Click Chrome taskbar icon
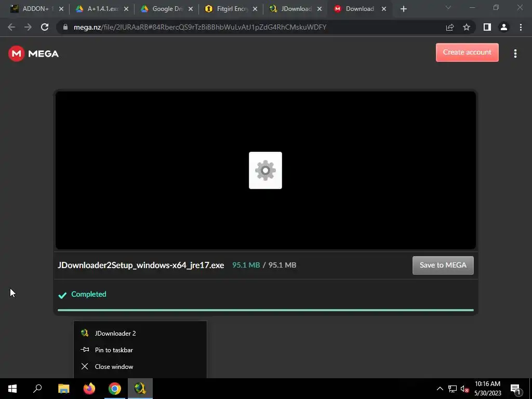This screenshot has width=532, height=399. 115,389
